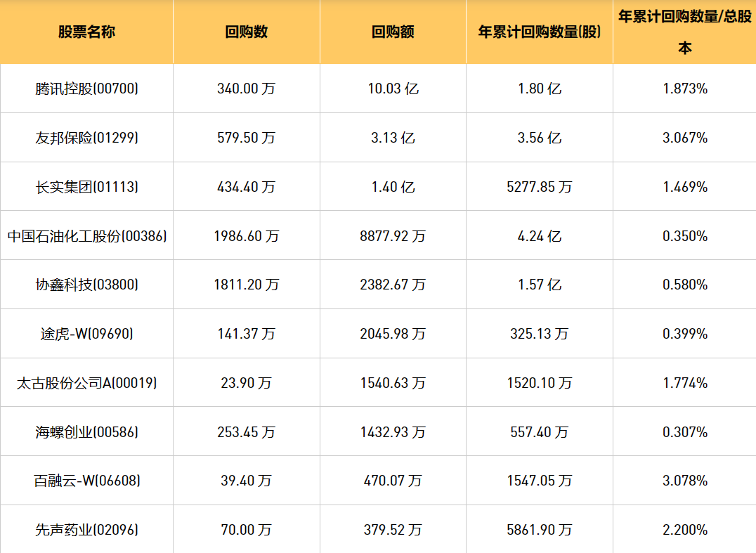Open the 海螺创业(00586) stock entry

[x=86, y=432]
